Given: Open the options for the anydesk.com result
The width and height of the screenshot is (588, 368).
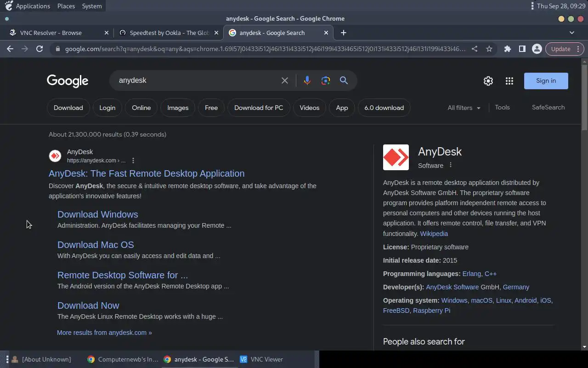Looking at the screenshot, I should 133,161.
